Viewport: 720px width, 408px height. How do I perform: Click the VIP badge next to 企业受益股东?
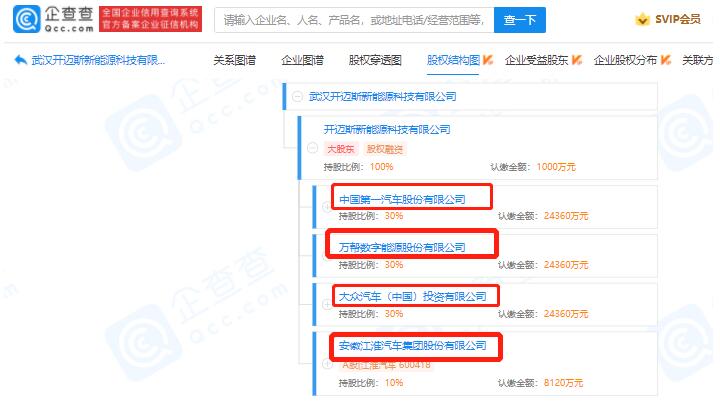click(577, 60)
